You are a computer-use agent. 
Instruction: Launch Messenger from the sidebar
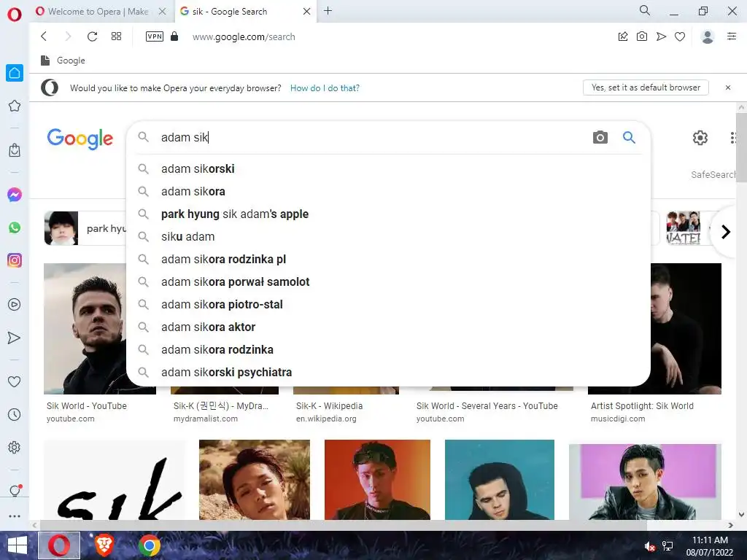click(x=15, y=194)
